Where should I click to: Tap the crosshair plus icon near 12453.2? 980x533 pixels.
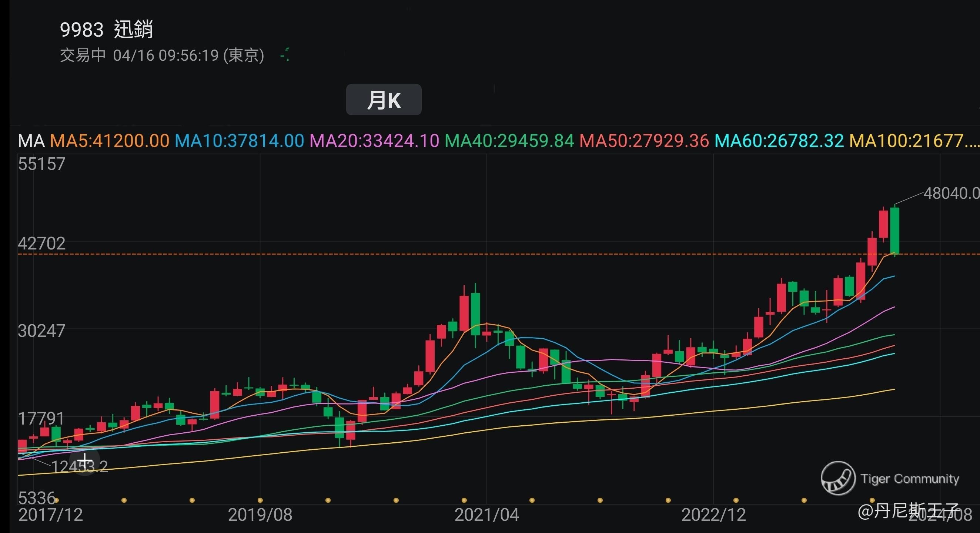84,462
